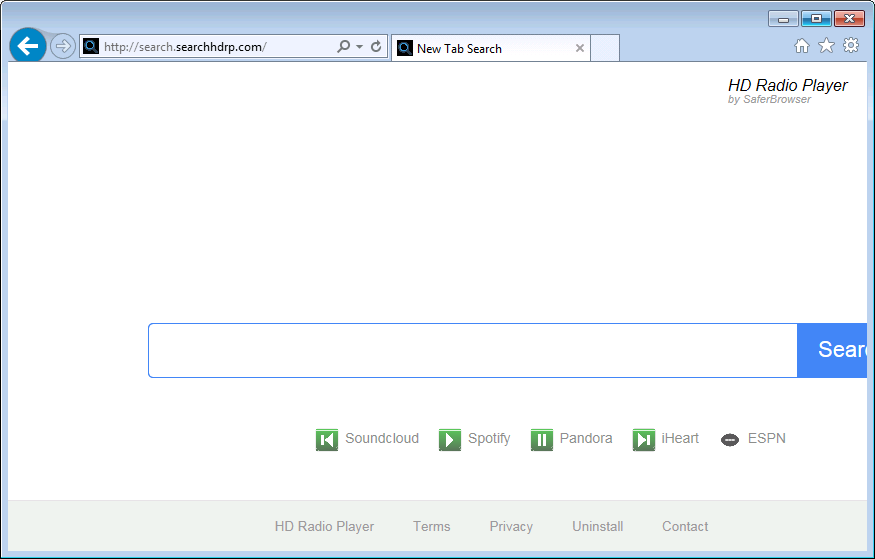Open the Spotify link

point(489,438)
